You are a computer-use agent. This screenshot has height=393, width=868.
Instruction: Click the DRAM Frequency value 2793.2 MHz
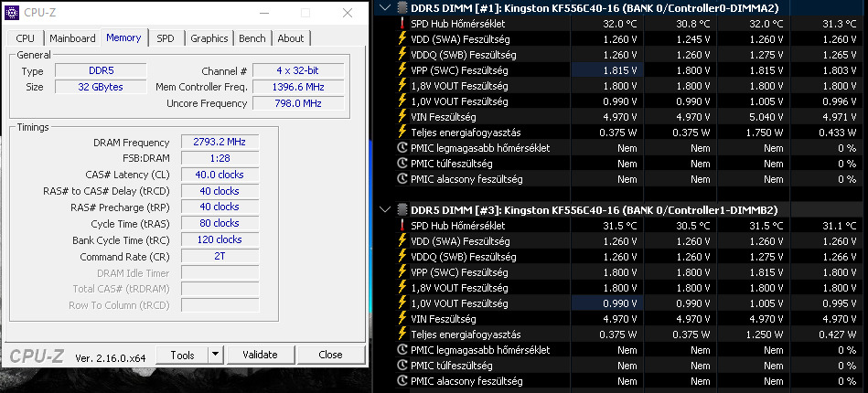[x=220, y=142]
